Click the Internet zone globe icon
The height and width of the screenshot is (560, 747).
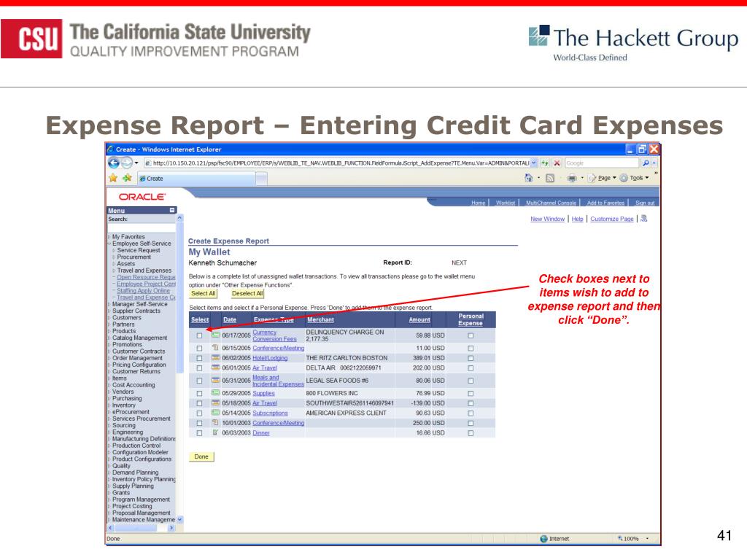click(x=543, y=539)
